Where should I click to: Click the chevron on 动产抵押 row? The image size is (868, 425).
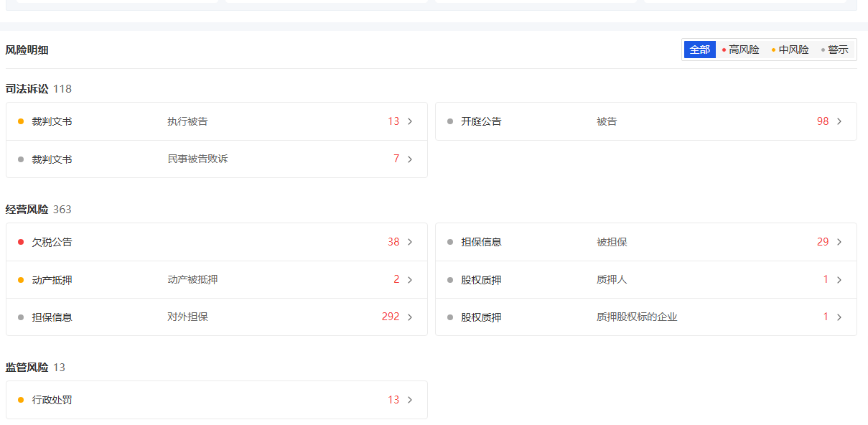(410, 280)
